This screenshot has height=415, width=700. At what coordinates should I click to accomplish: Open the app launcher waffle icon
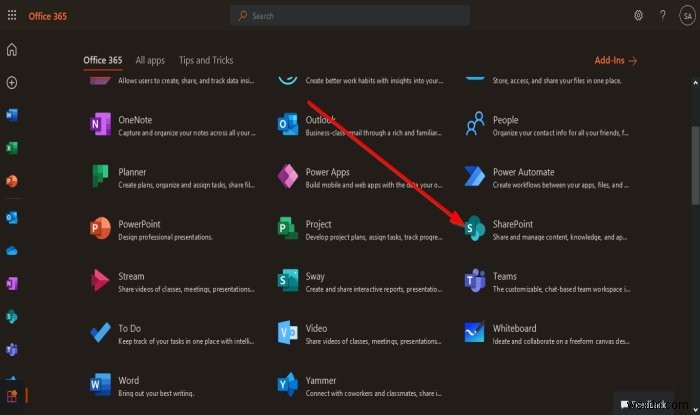pyautogui.click(x=12, y=16)
